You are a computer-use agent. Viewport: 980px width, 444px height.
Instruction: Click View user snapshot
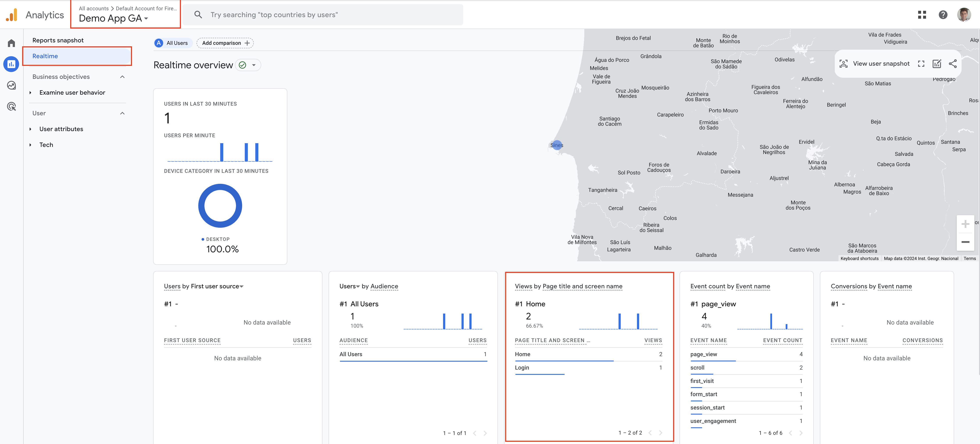(x=874, y=64)
